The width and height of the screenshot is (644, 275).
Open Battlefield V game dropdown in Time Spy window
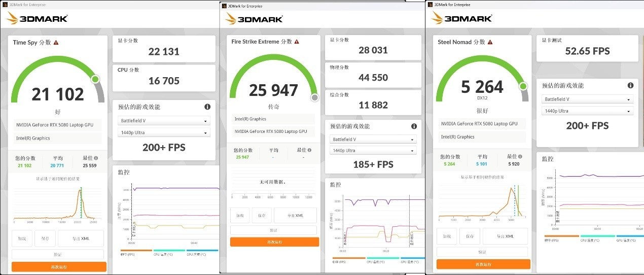pos(164,121)
